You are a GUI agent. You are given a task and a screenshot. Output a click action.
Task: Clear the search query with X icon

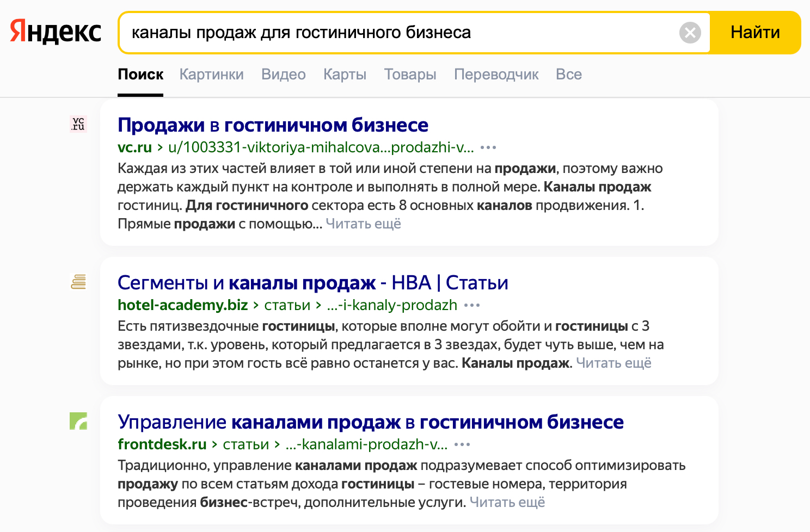[690, 33]
